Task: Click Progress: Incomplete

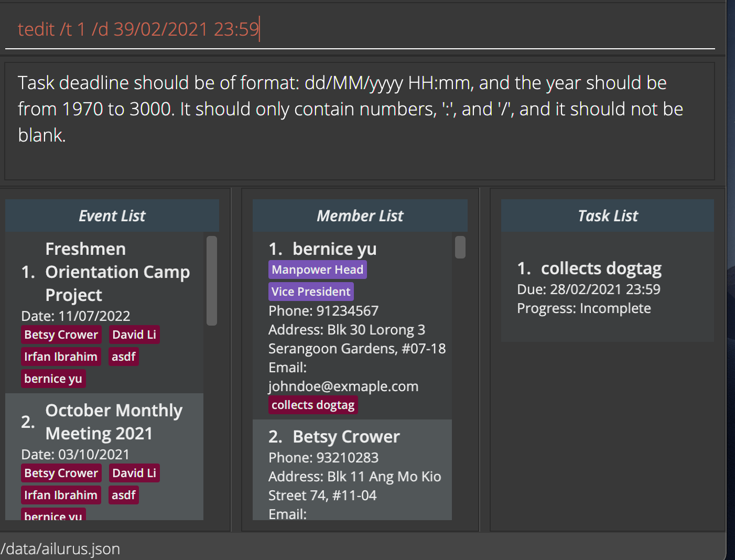Action: (x=584, y=308)
